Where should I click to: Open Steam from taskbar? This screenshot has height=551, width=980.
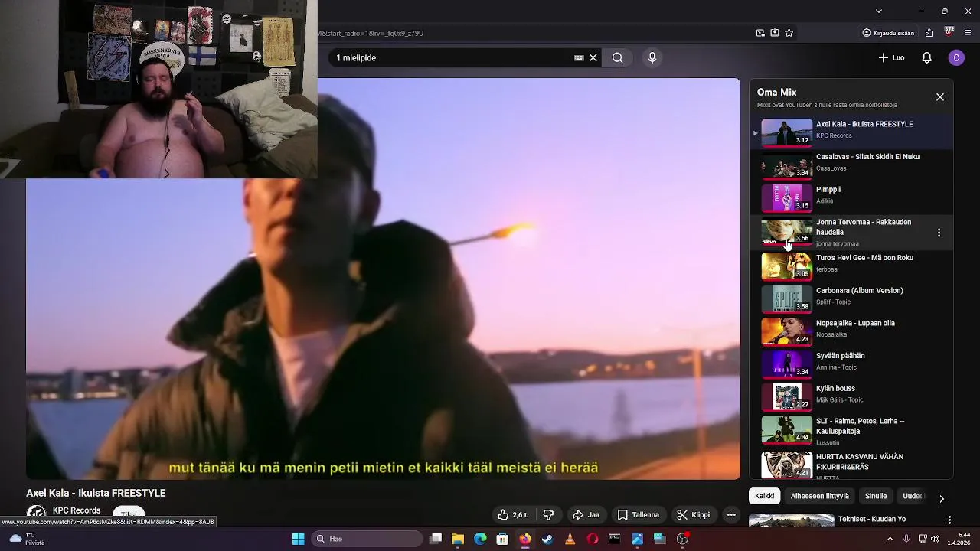pyautogui.click(x=547, y=539)
